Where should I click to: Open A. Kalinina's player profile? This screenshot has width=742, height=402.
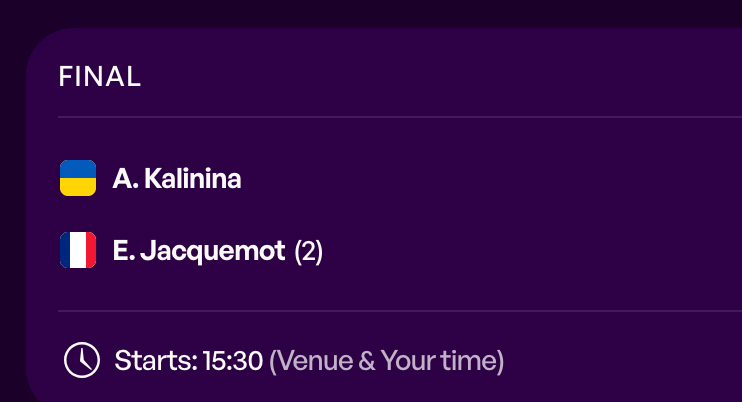point(177,179)
